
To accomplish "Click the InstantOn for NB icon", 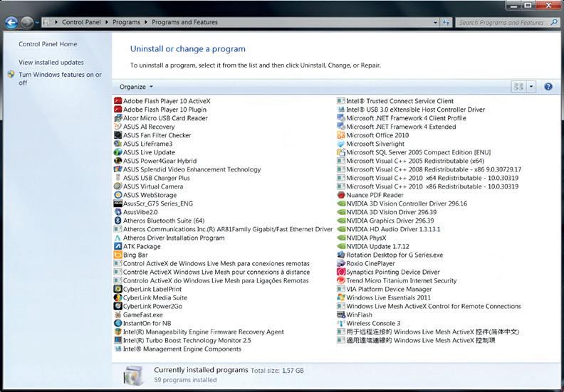I will [x=117, y=324].
